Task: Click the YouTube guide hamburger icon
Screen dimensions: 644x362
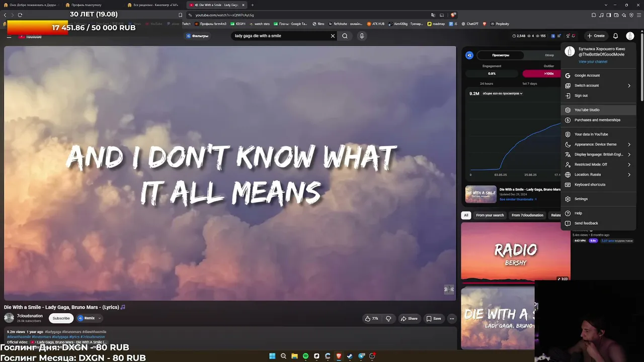Action: (9, 36)
